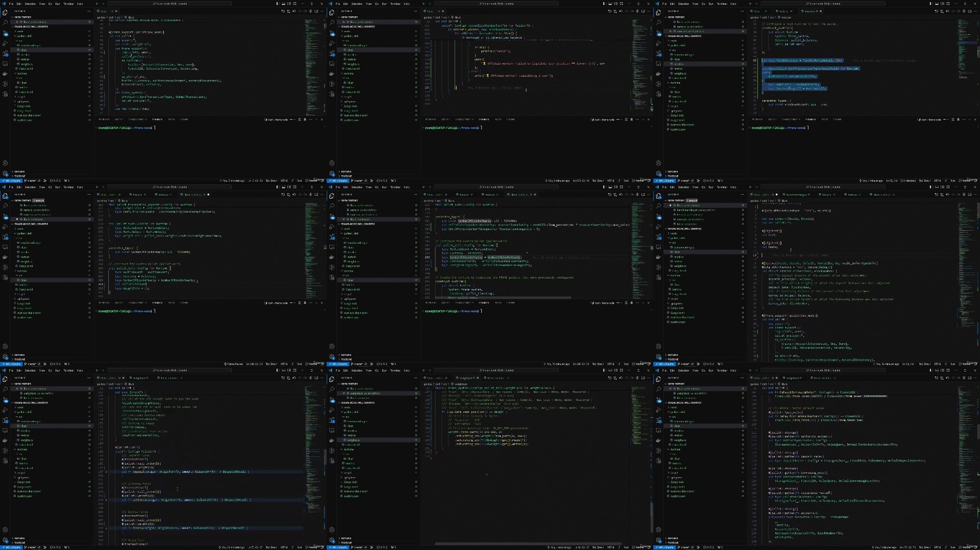Open editor more-actions ellipsis in middle-left frame

coord(322,194)
